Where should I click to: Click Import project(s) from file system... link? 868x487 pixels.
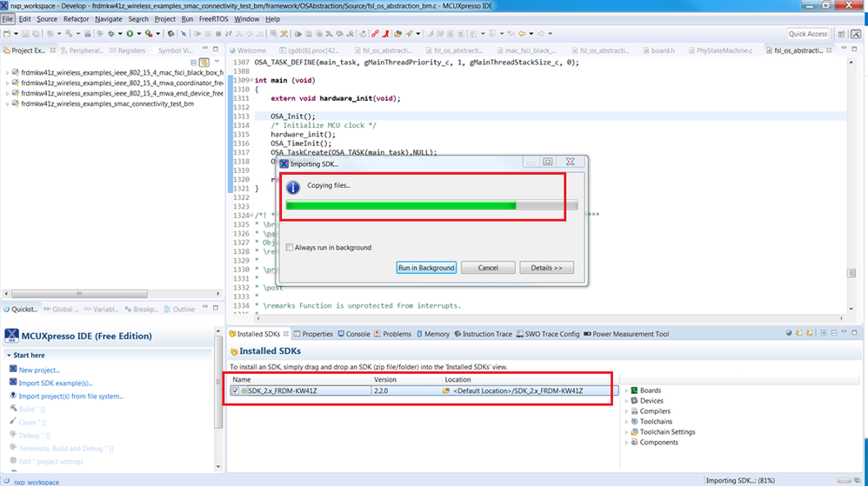pyautogui.click(x=70, y=397)
